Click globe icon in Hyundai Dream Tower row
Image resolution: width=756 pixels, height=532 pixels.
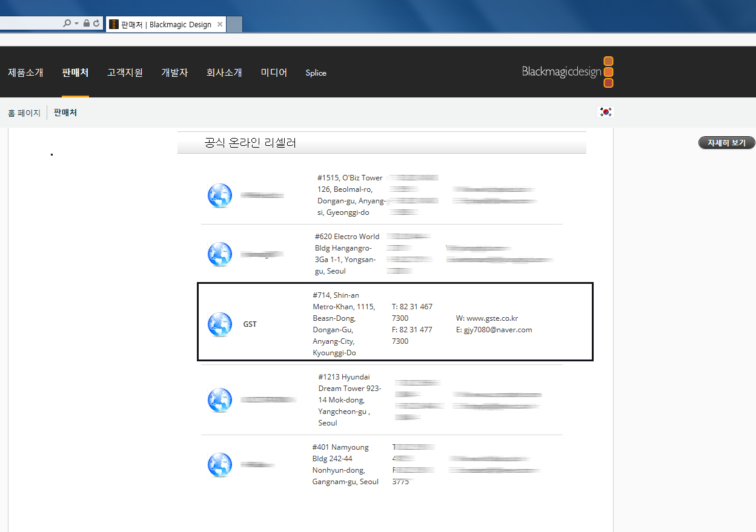click(x=220, y=400)
